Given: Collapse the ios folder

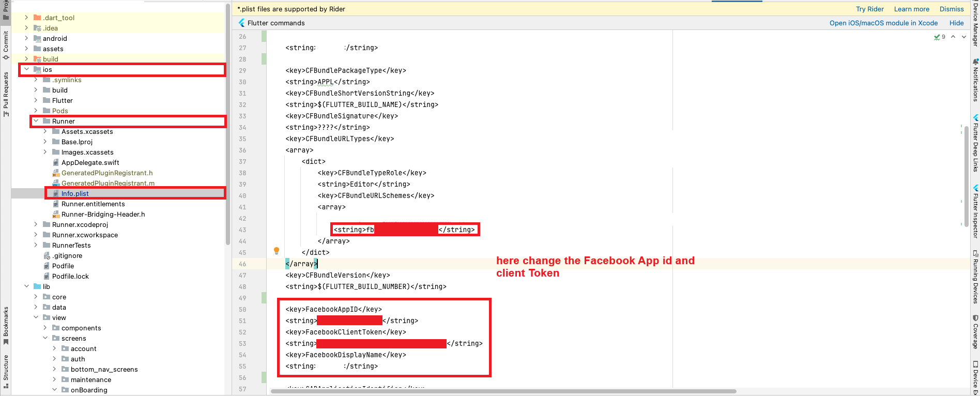Looking at the screenshot, I should pyautogui.click(x=27, y=69).
